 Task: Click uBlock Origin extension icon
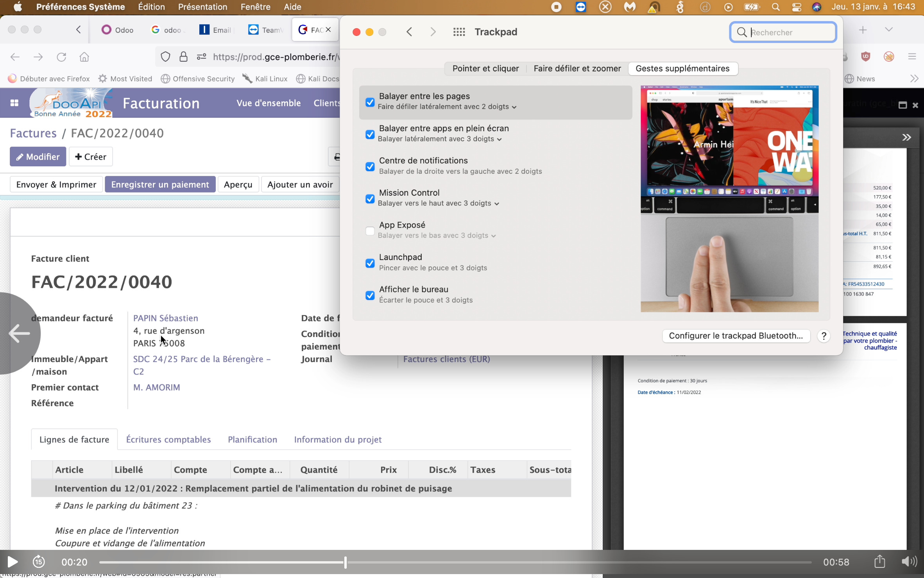pyautogui.click(x=866, y=57)
